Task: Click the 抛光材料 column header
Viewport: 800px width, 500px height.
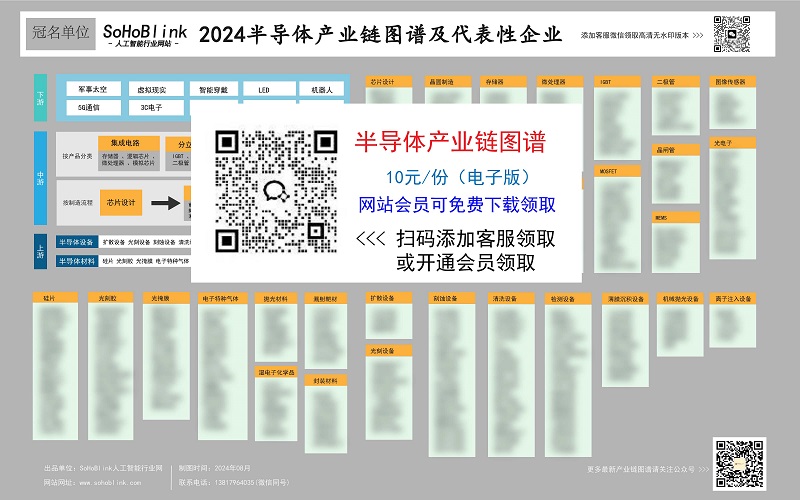Action: pos(276,298)
